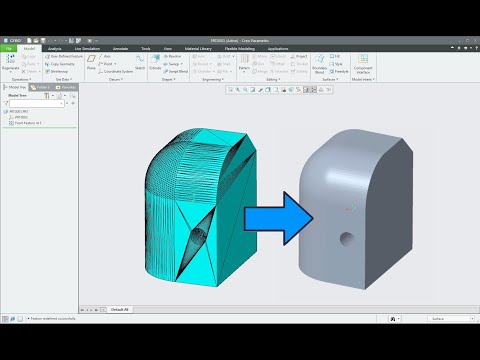Click the Regenerate icon in Operations
This screenshot has width=480, height=360.
pos(10,59)
